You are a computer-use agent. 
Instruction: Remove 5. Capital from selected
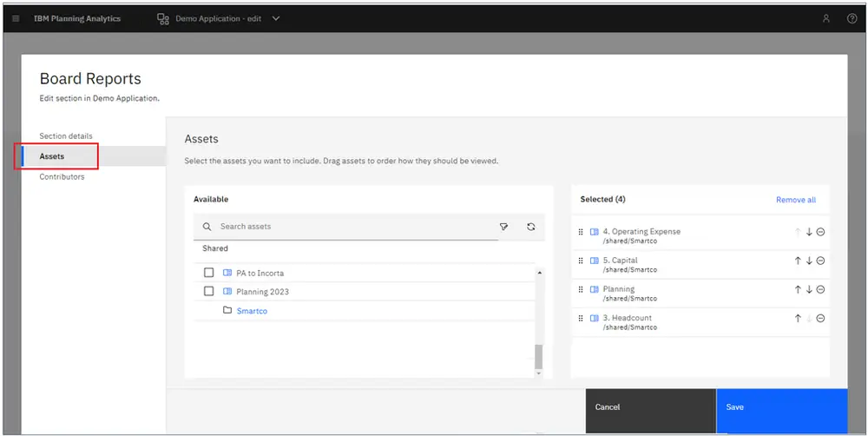click(820, 261)
